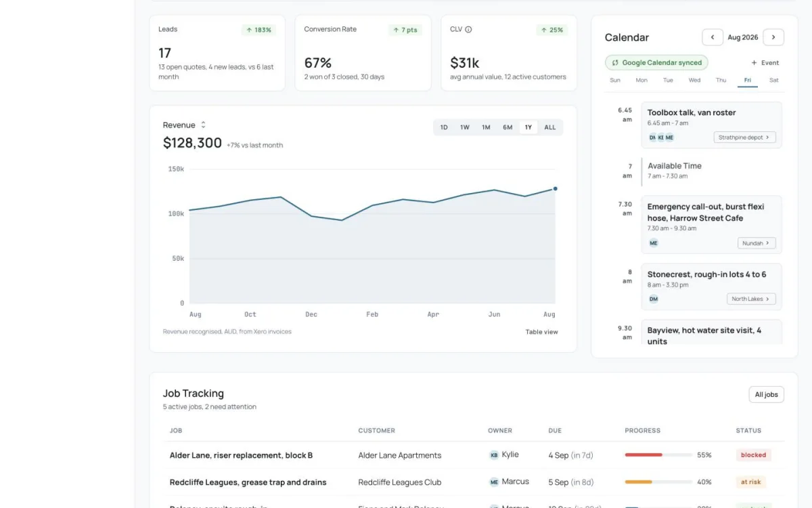Open the Nundah location chip
The height and width of the screenshot is (508, 812).
[x=757, y=242]
